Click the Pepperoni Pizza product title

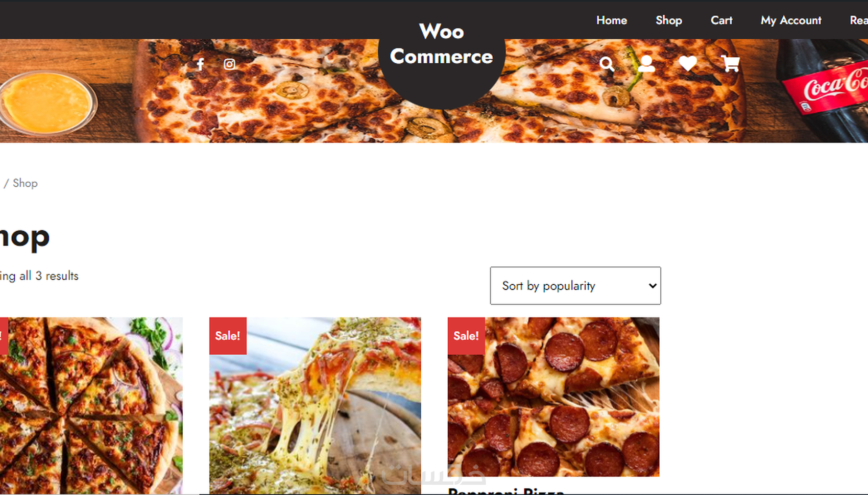[506, 491]
